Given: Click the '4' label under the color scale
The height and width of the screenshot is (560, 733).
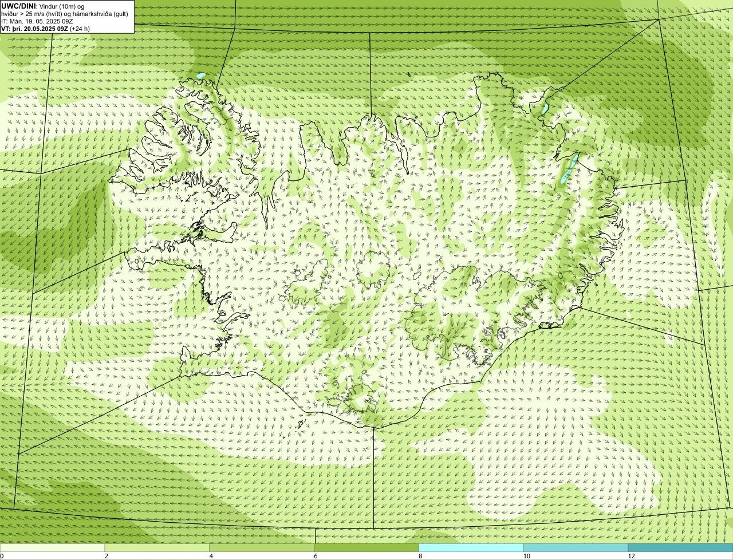Looking at the screenshot, I should pyautogui.click(x=211, y=556).
